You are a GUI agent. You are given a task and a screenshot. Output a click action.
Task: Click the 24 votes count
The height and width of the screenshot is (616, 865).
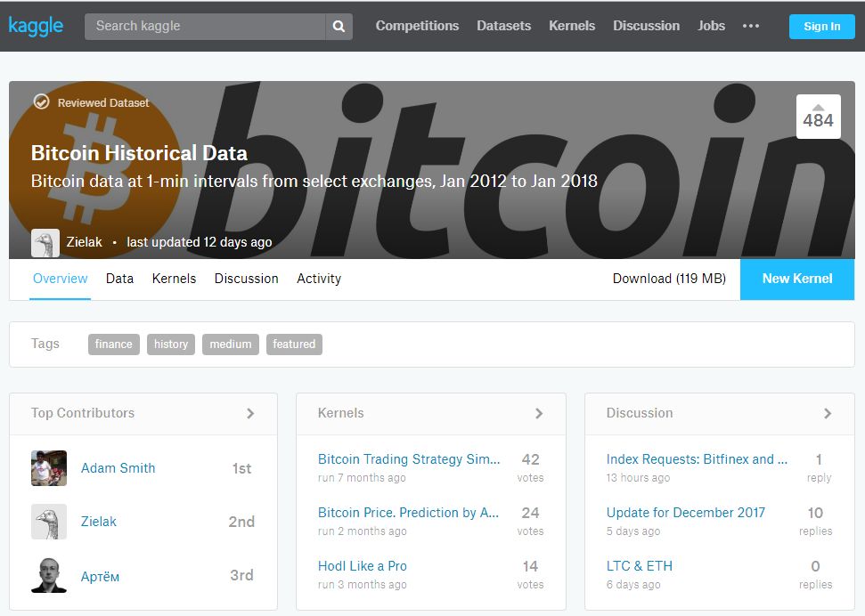tap(530, 521)
